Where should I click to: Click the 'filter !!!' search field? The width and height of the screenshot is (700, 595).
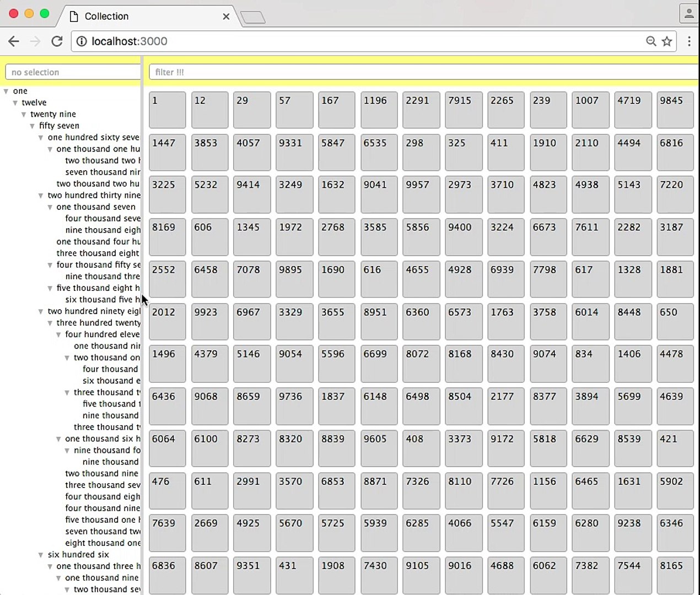pos(423,72)
